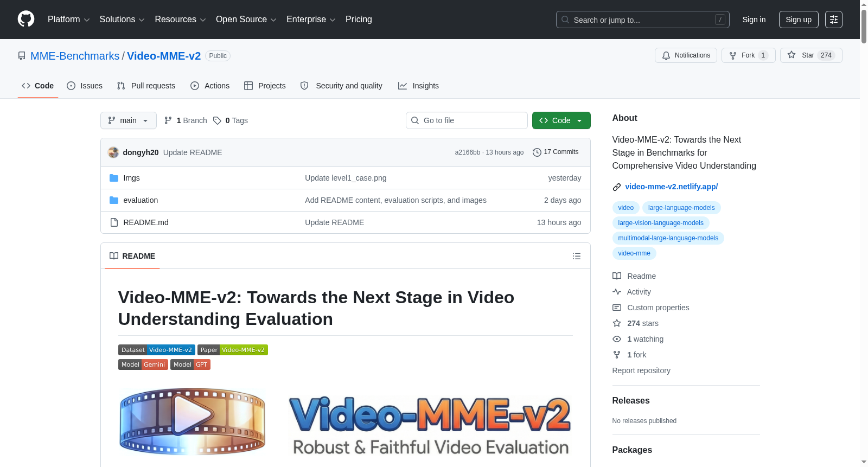Expand the Platform menu
This screenshot has height=467, width=868.
pyautogui.click(x=68, y=20)
